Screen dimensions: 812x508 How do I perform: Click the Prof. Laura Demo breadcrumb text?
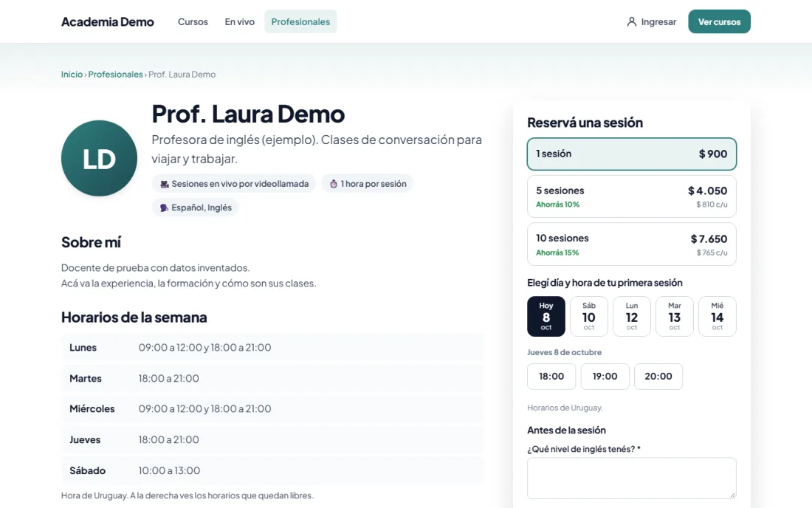[x=182, y=75]
